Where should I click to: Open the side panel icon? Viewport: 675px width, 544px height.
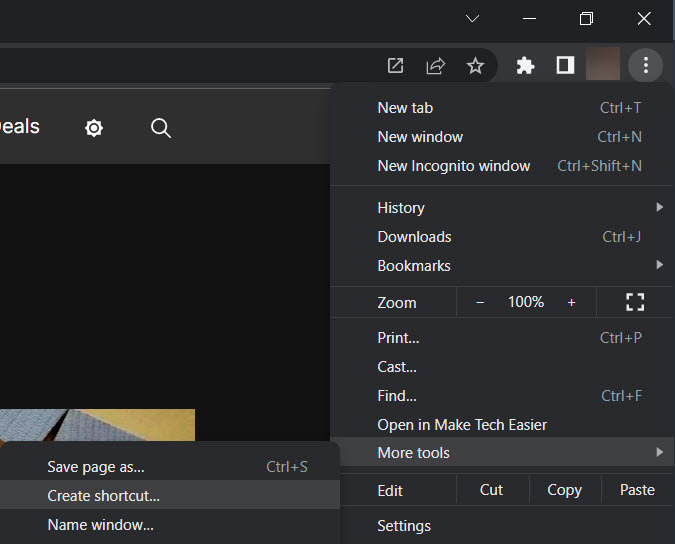(x=565, y=66)
